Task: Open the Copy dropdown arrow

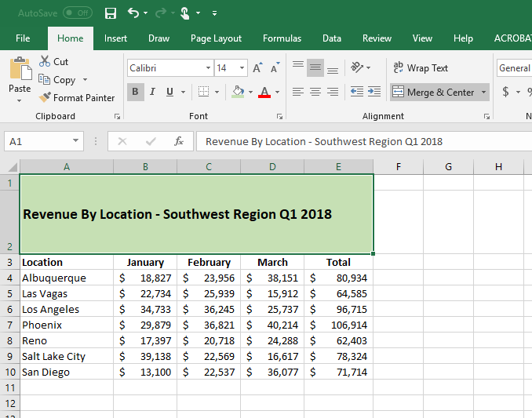Action: pos(85,80)
